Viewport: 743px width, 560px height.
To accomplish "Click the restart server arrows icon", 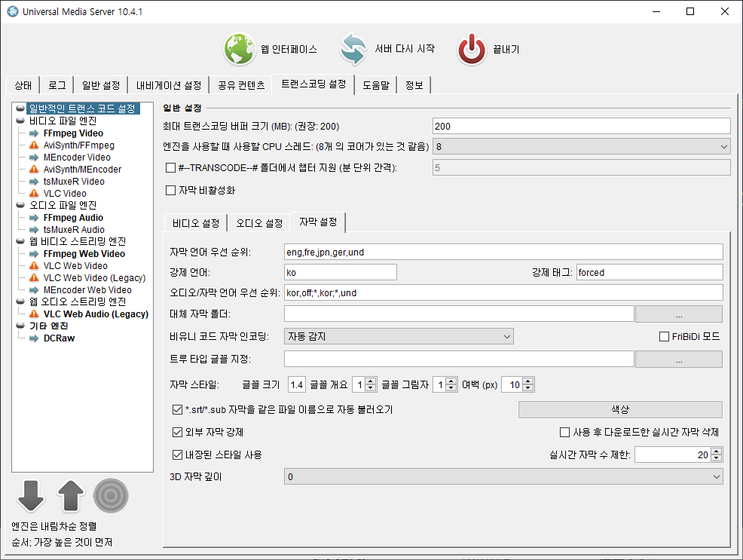I will (x=353, y=49).
